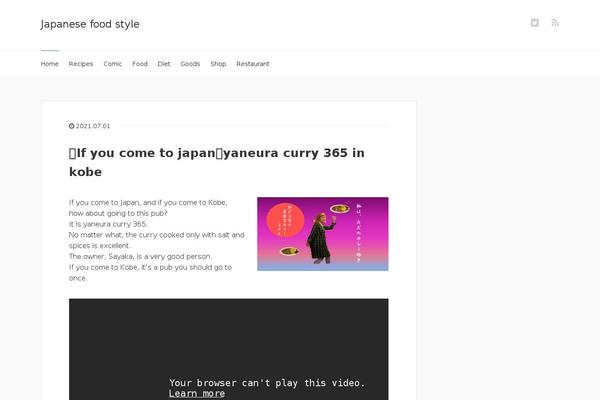
Task: Open the Recipes menu item
Action: [x=81, y=64]
